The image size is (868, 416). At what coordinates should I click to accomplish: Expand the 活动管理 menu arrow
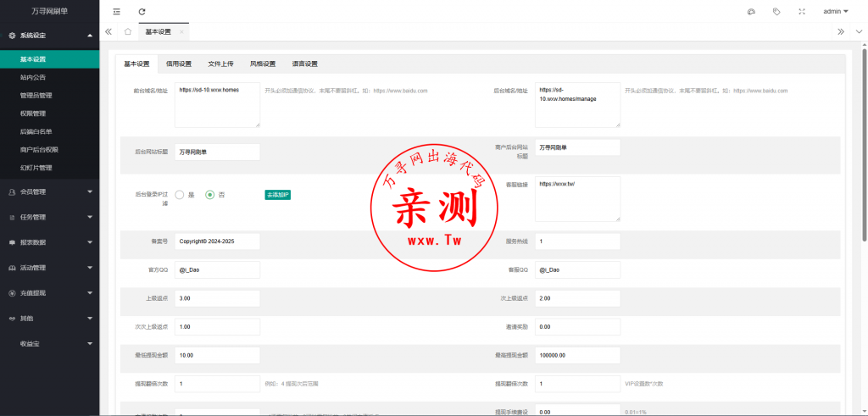point(90,268)
